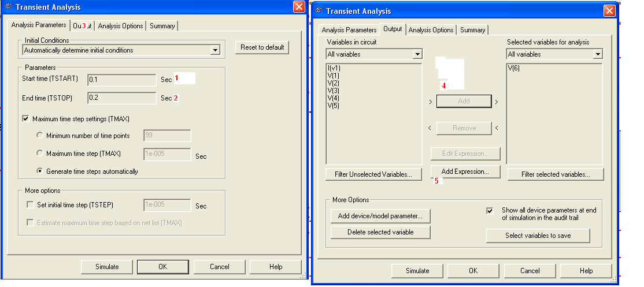Click Help button in left window

tap(276, 267)
